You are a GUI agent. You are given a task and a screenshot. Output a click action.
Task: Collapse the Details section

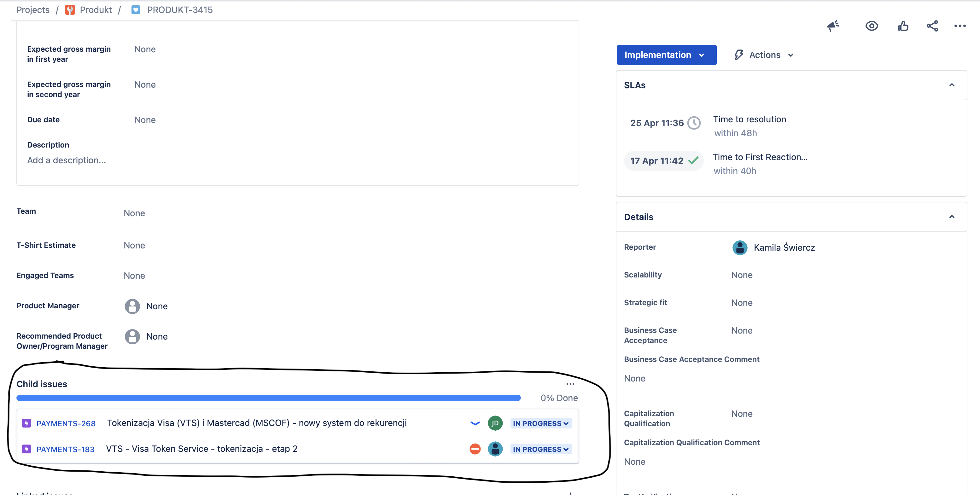952,217
